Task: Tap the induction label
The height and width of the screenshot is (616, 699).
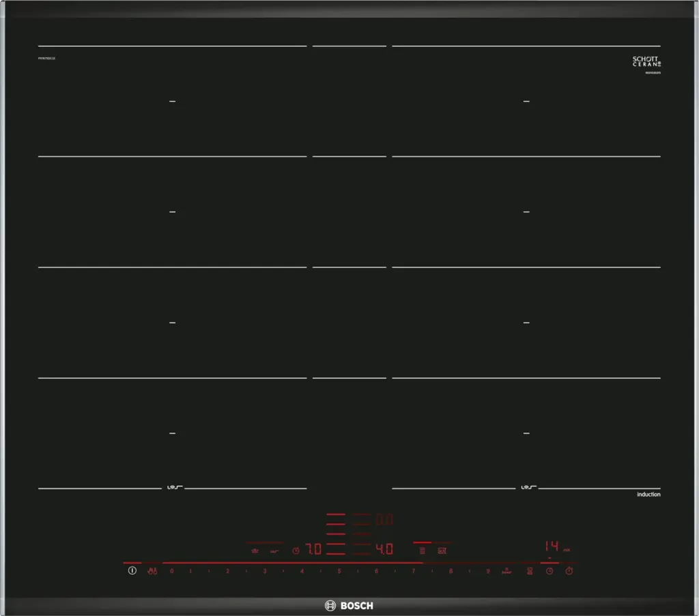Action: (648, 495)
